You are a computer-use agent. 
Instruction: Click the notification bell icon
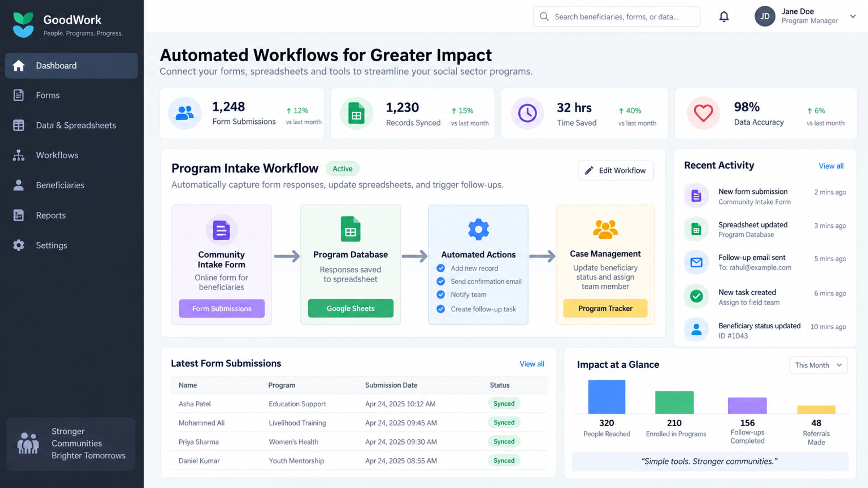point(724,16)
